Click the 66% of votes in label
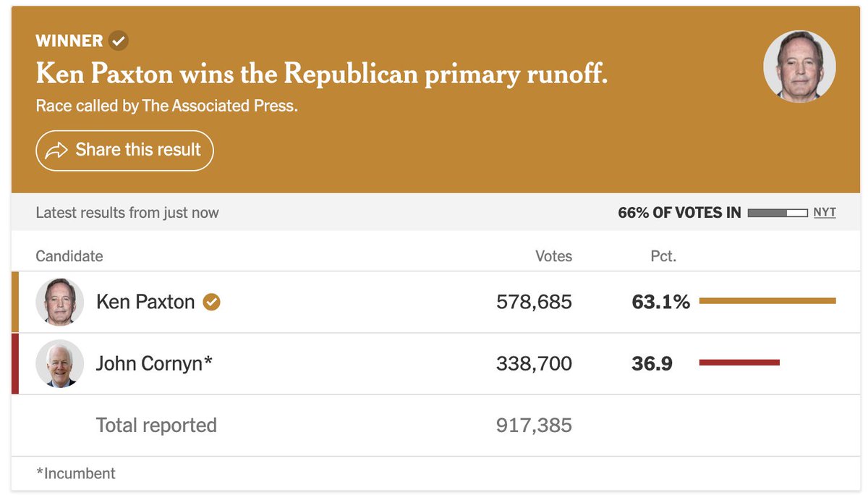 click(679, 213)
